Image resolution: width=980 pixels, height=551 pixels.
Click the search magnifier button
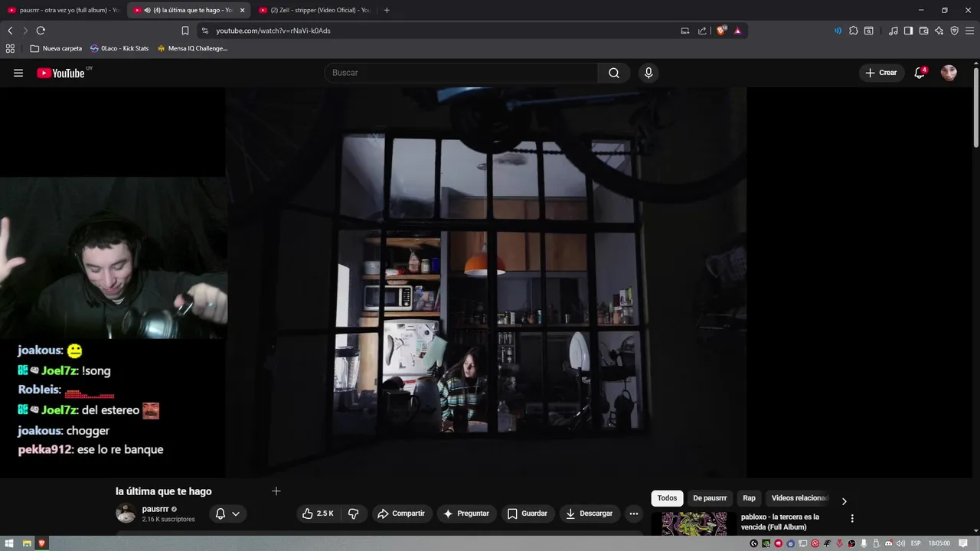[x=614, y=73]
